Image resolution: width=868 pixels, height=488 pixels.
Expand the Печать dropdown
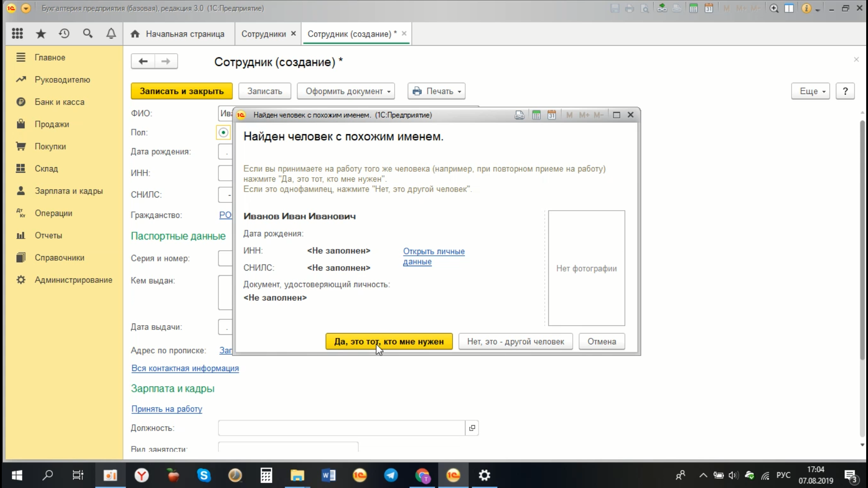tap(437, 91)
